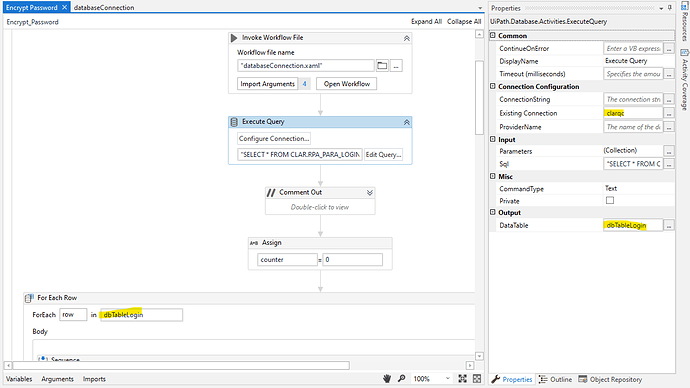Screen dimensions: 690x388
Task: Switch to the Outline tab
Action: [555, 379]
